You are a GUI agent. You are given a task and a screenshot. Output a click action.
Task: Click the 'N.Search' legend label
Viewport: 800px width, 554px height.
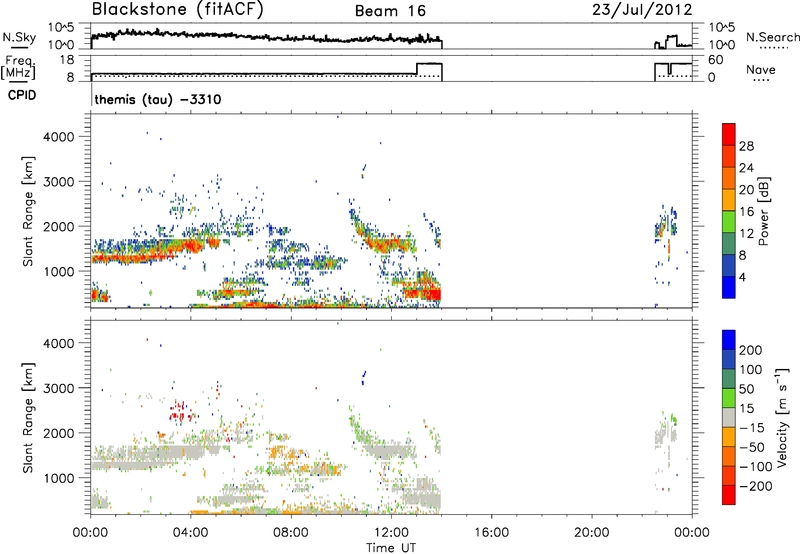coord(773,37)
